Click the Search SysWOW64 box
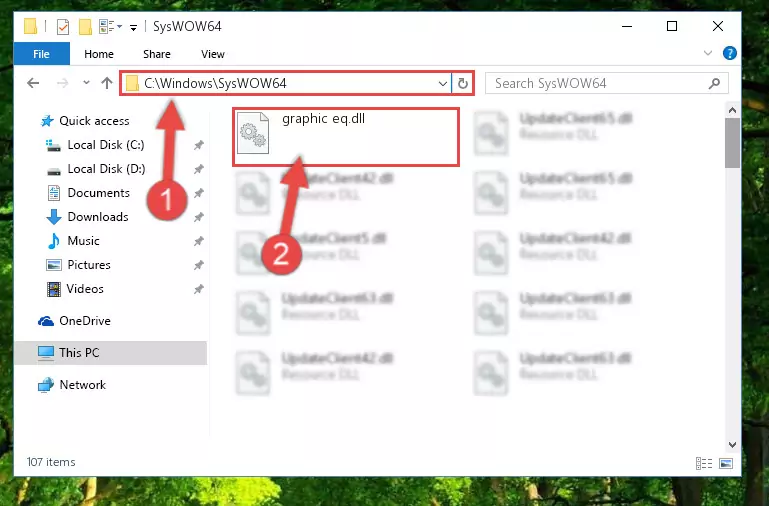Image resolution: width=769 pixels, height=506 pixels. pos(607,83)
